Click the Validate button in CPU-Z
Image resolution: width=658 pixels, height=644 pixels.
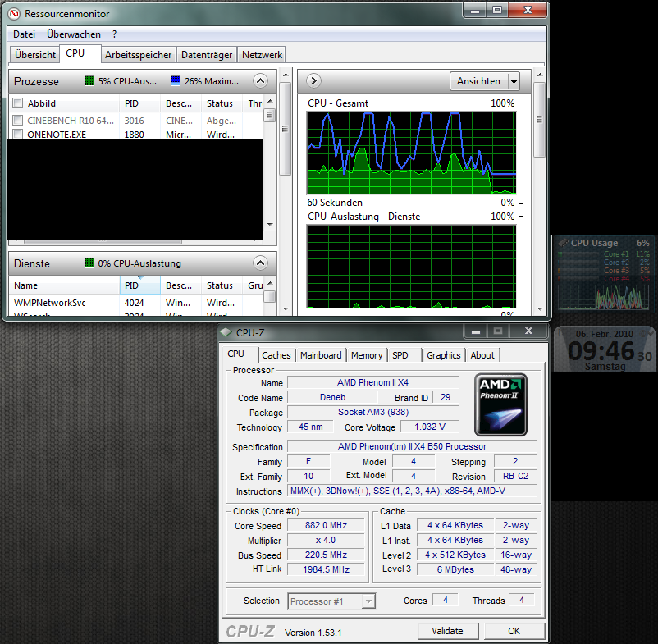coord(447,631)
